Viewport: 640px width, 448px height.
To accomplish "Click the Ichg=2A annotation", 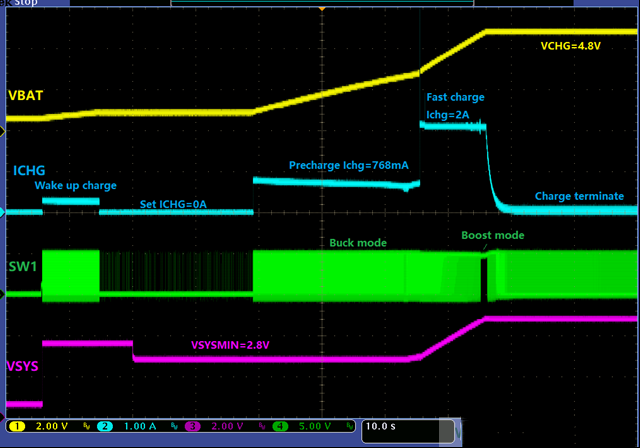I will [448, 115].
